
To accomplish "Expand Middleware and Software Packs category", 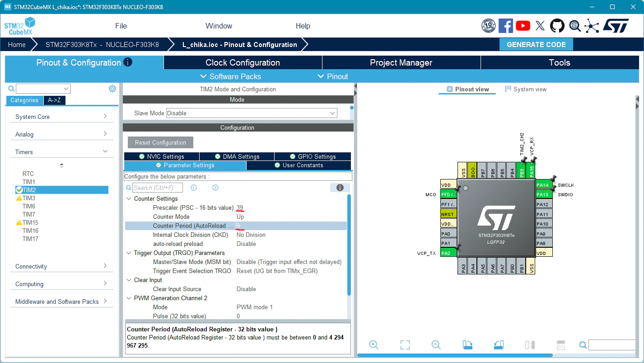I will click(x=61, y=302).
